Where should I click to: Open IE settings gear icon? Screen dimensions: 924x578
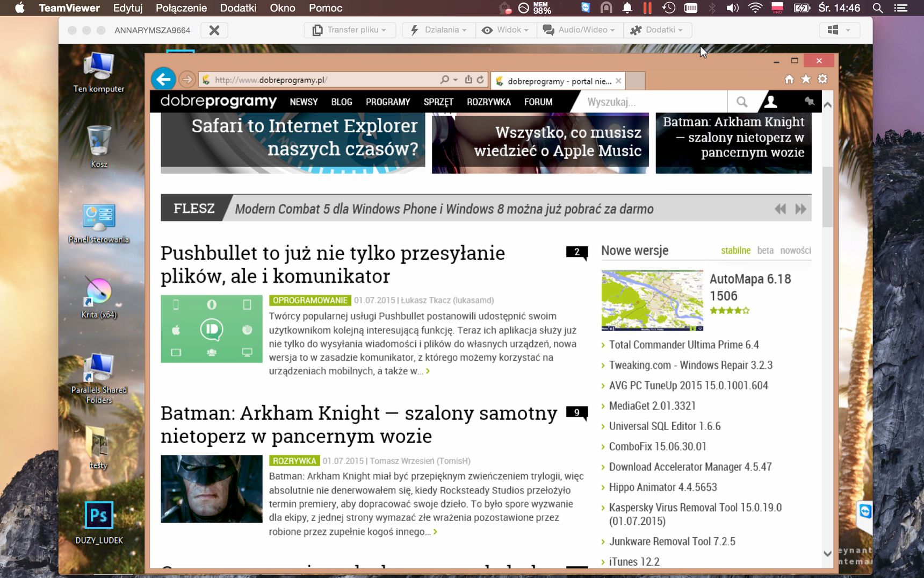point(823,80)
